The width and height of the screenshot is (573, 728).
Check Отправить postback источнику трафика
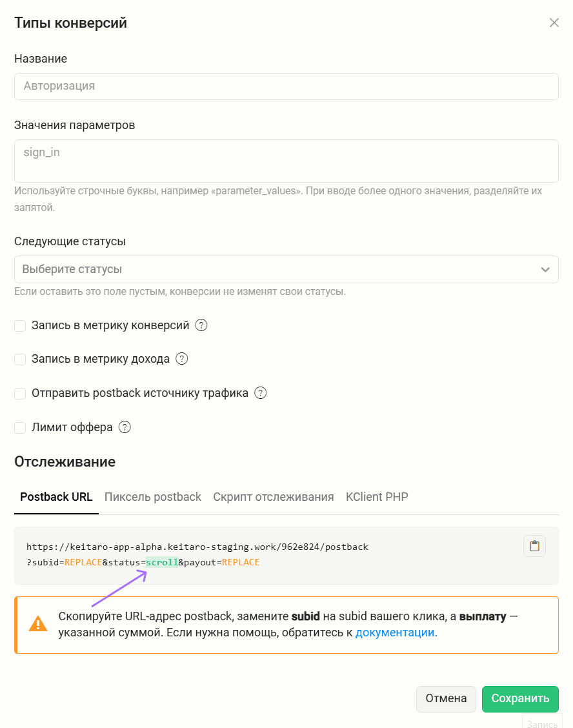pos(20,394)
